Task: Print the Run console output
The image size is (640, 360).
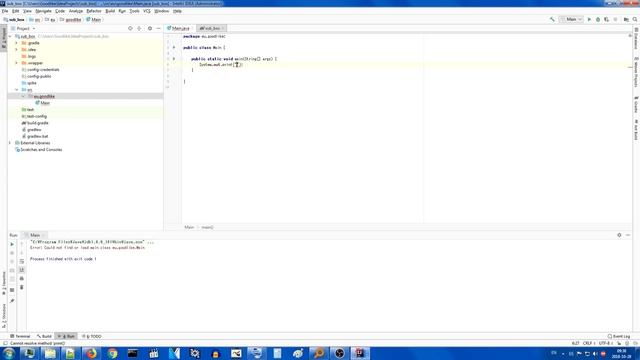Action: point(22,278)
